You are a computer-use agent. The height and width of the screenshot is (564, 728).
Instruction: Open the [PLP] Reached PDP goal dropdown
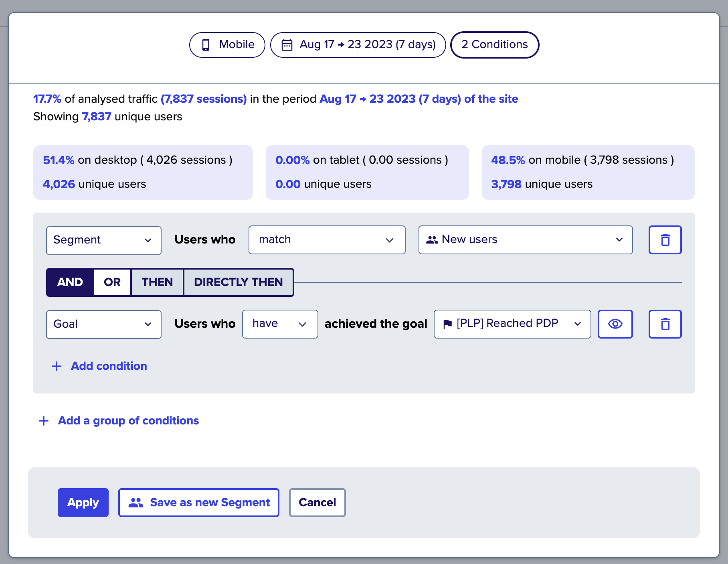pos(512,324)
